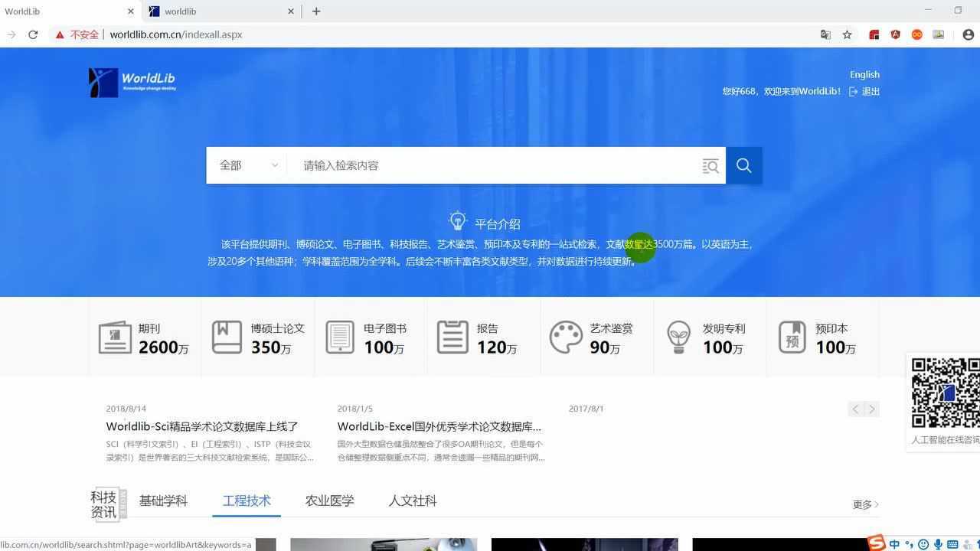Click the magnifier search icon

pyautogui.click(x=742, y=165)
